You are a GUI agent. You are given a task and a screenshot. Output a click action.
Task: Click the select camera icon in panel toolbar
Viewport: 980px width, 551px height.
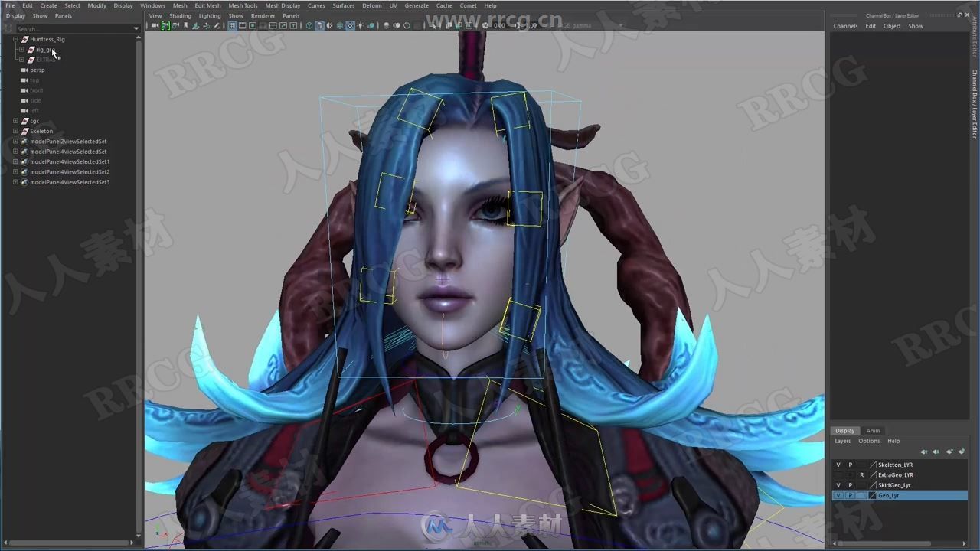155,25
